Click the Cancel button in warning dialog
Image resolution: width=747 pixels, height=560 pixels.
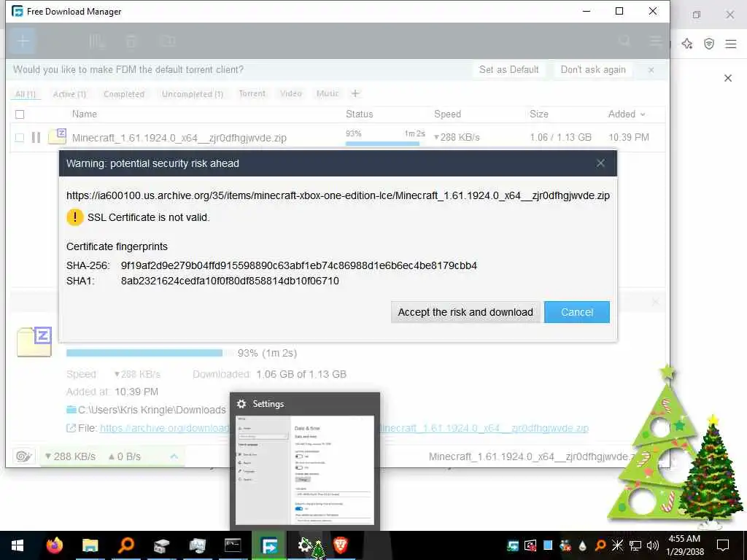click(577, 312)
